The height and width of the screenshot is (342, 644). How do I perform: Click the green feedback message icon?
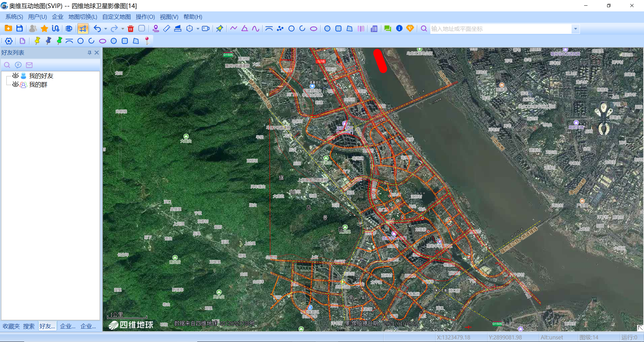click(387, 28)
